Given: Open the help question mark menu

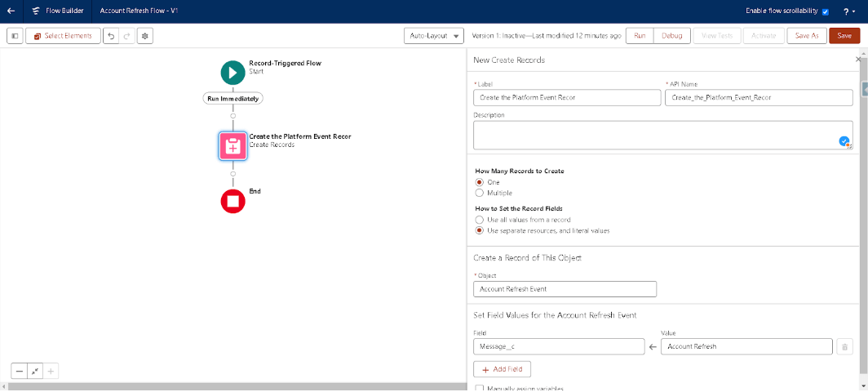Looking at the screenshot, I should [848, 11].
